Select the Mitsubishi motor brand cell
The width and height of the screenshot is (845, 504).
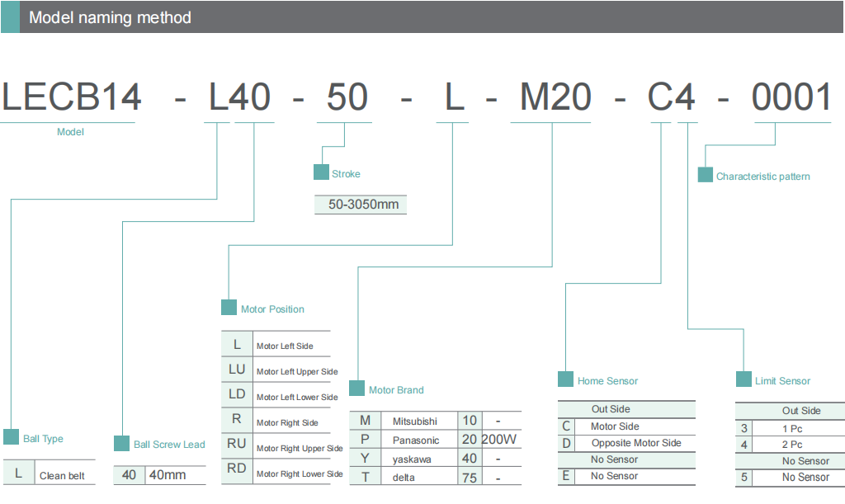click(415, 422)
